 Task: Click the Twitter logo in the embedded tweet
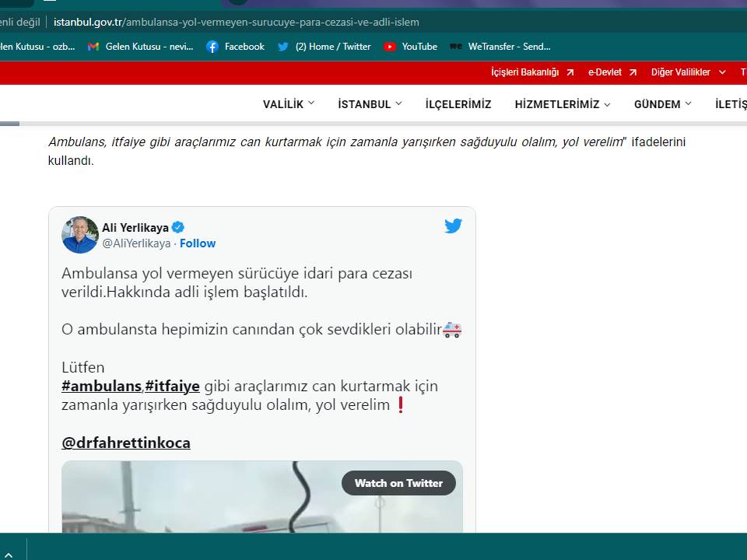[453, 226]
